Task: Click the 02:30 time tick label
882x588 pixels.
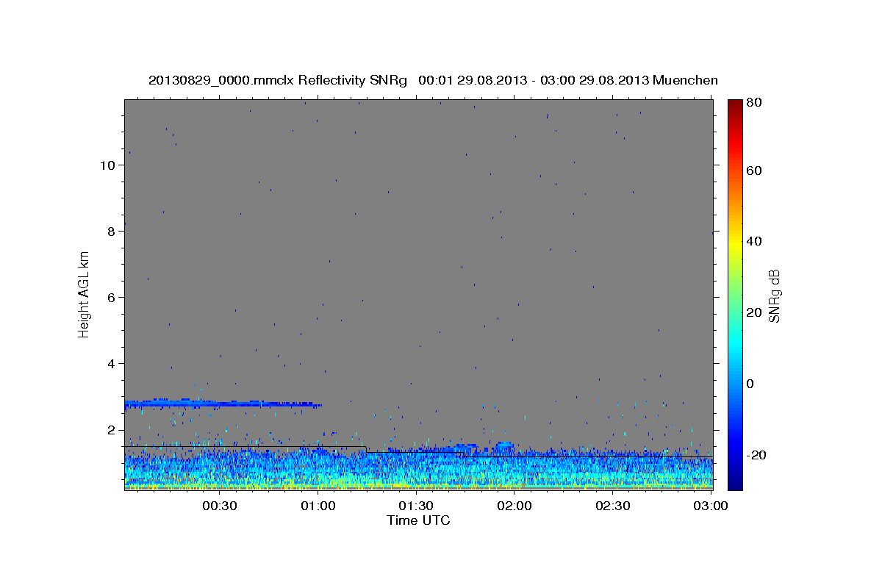Action: (x=612, y=506)
